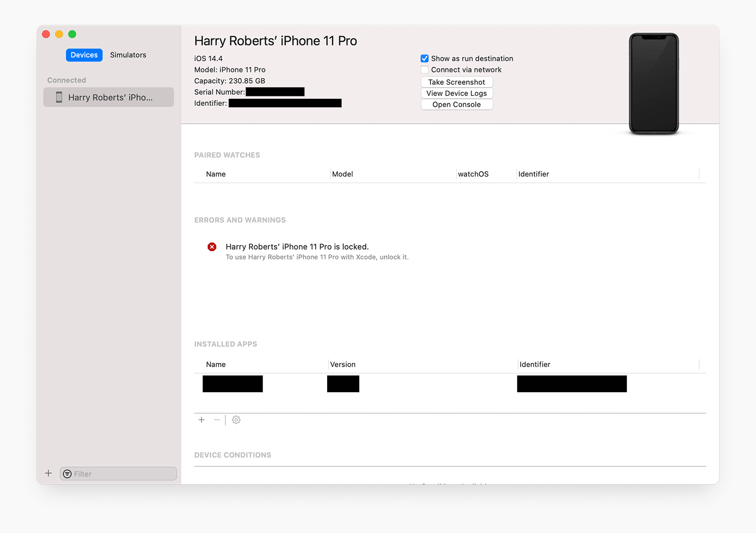
Task: Add an installed app with plus button
Action: pos(202,420)
